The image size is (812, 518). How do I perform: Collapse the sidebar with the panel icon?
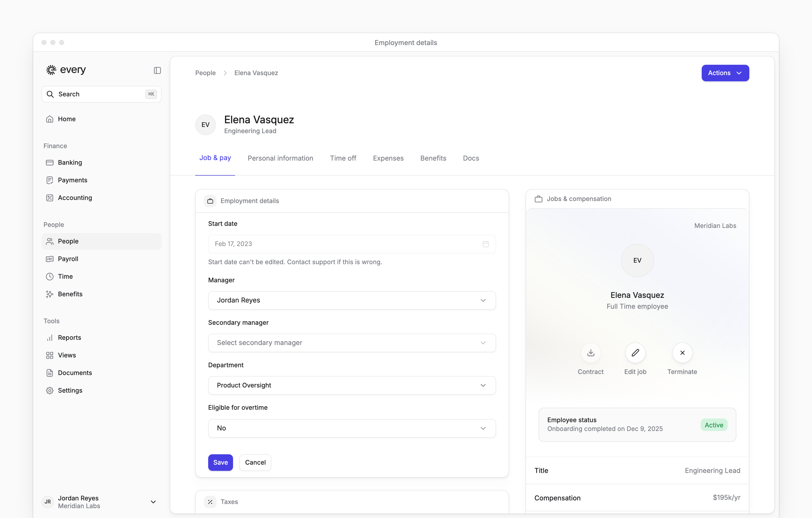tap(157, 70)
